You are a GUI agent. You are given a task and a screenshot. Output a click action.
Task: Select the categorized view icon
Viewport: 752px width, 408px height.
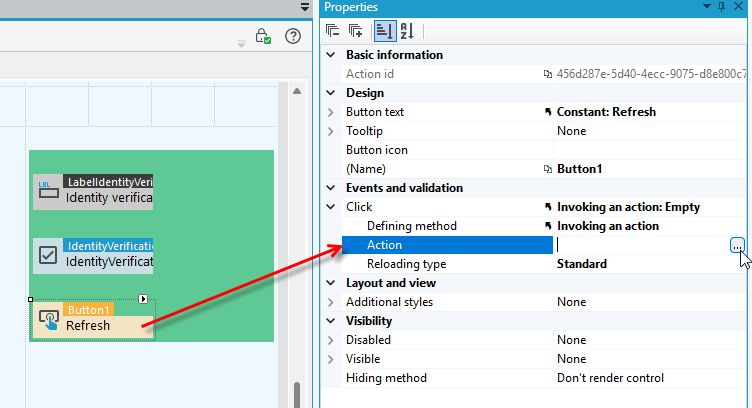tap(384, 31)
